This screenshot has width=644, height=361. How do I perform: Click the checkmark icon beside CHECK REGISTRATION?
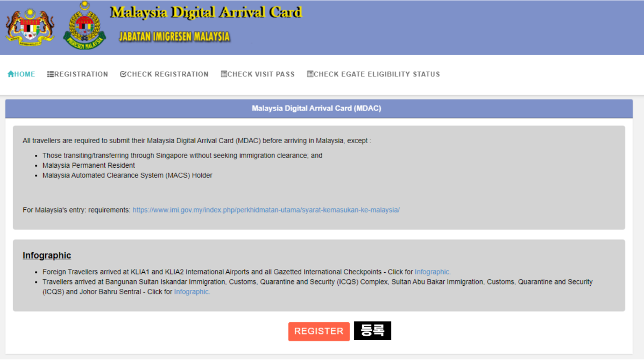pos(123,74)
